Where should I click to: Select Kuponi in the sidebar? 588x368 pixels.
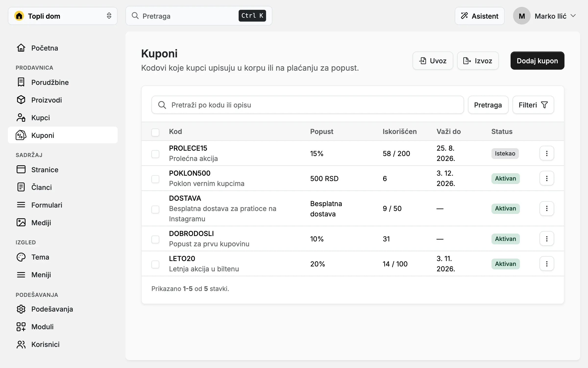coord(62,135)
